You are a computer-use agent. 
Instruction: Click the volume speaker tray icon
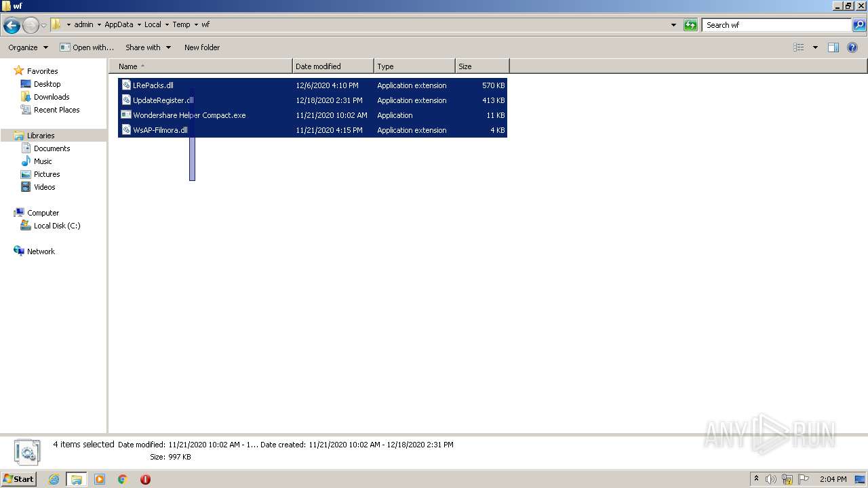point(771,479)
